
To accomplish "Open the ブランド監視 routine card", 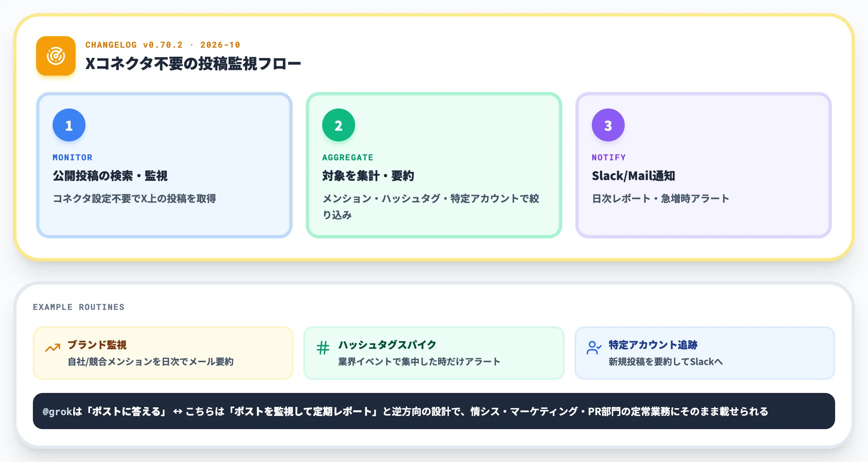I will coord(163,353).
